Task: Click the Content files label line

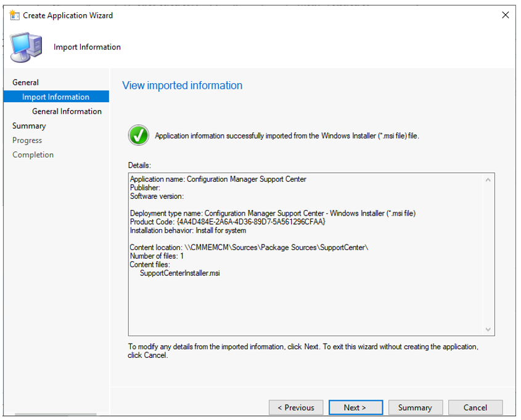Action: pos(150,264)
